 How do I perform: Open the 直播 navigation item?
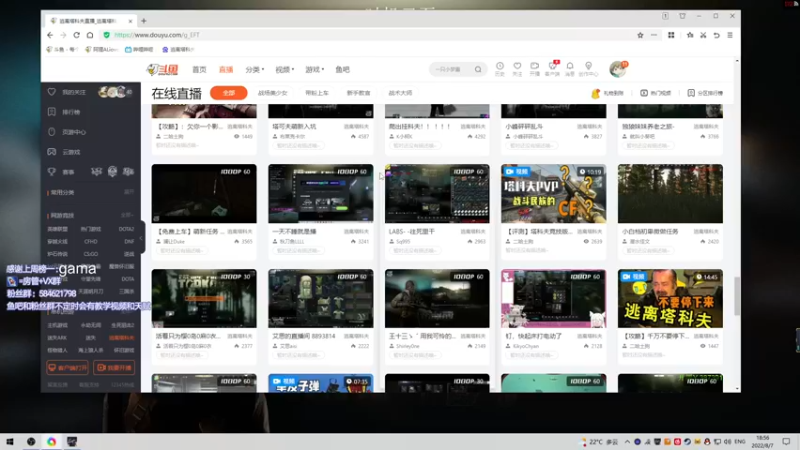coord(226,69)
